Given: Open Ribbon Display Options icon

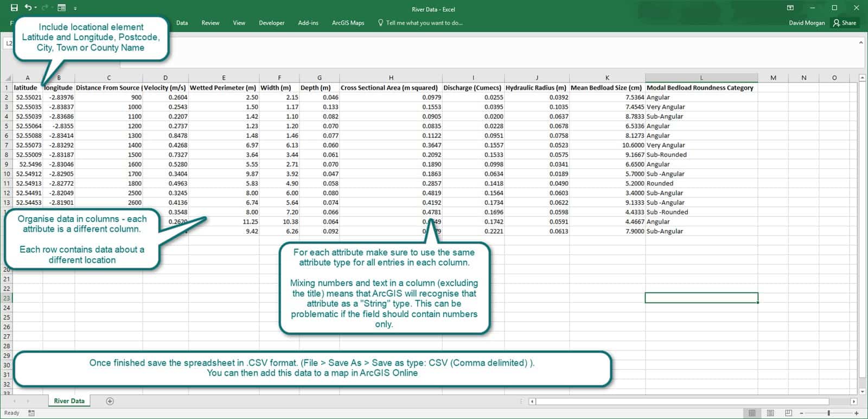Looking at the screenshot, I should click(790, 8).
